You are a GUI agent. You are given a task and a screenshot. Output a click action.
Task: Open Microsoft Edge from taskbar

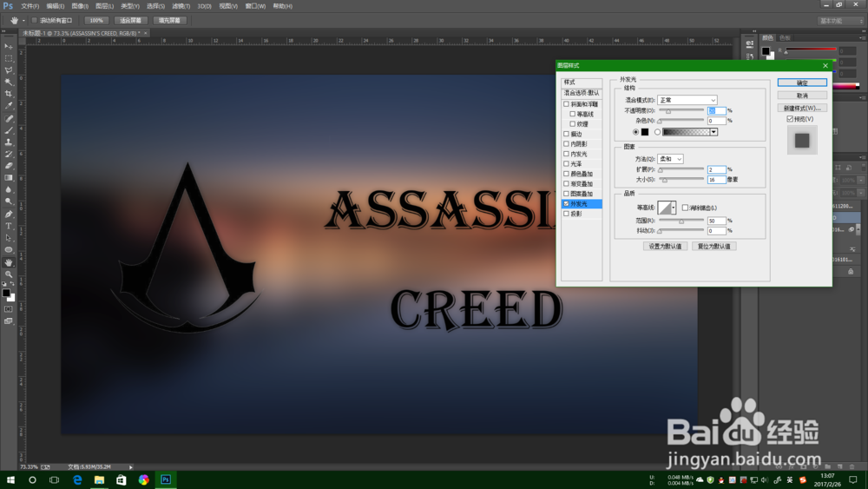(77, 479)
